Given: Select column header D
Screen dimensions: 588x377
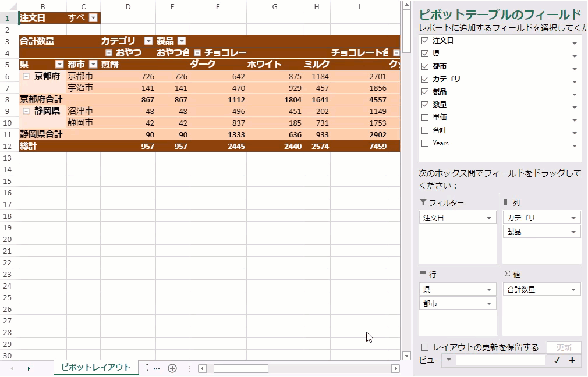Looking at the screenshot, I should pyautogui.click(x=128, y=6).
